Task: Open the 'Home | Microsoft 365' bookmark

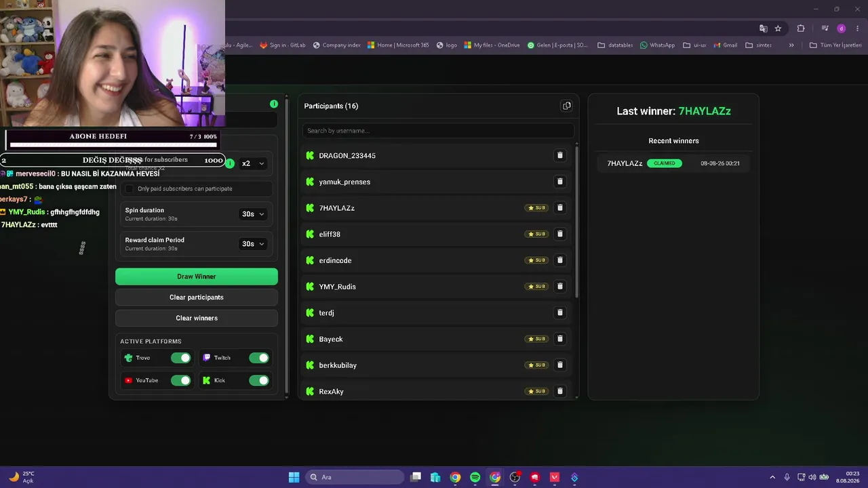Action: [x=398, y=45]
